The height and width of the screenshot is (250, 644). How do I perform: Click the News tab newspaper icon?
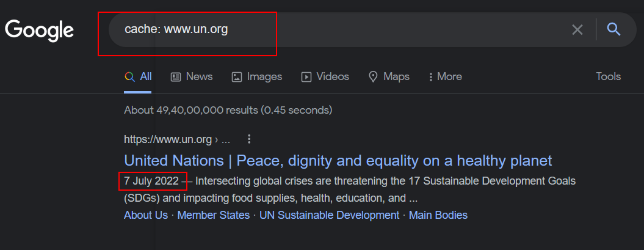click(x=176, y=77)
